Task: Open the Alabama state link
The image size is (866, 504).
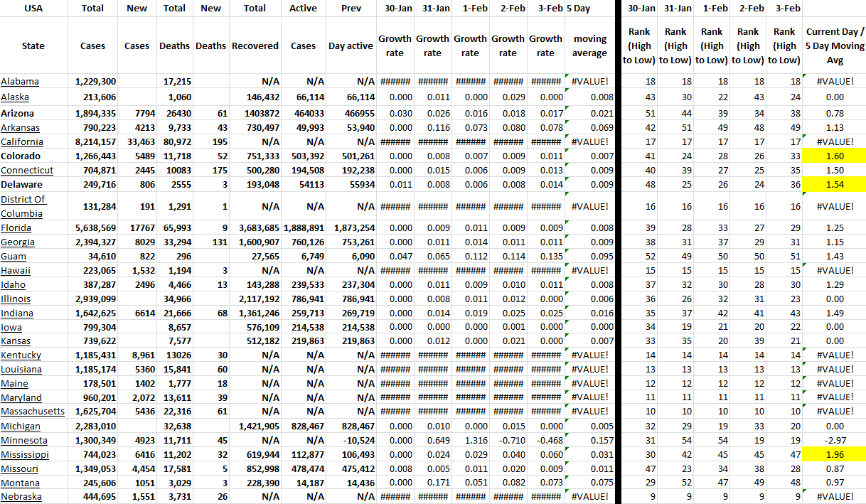Action: (x=20, y=82)
